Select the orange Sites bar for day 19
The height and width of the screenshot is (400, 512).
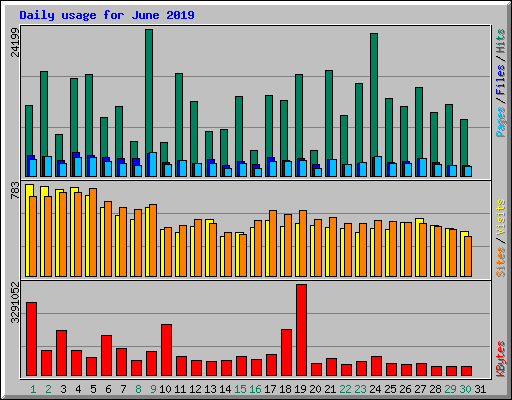pos(303,244)
